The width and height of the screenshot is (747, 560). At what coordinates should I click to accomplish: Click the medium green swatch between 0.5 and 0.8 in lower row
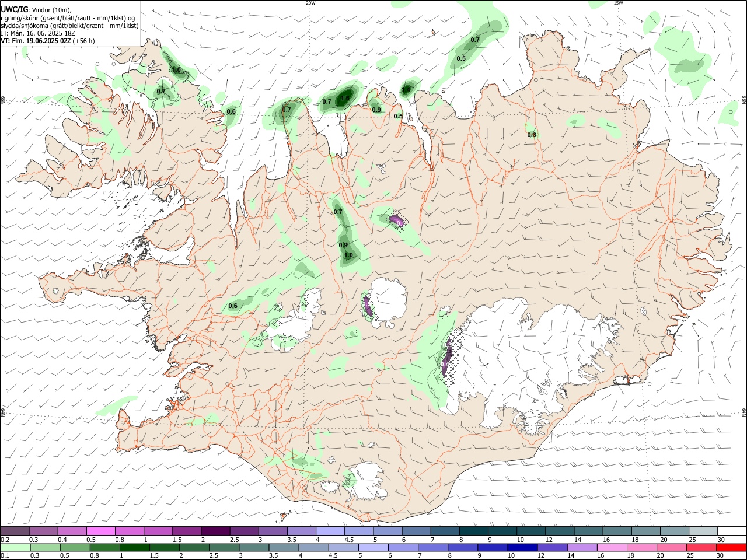75,547
